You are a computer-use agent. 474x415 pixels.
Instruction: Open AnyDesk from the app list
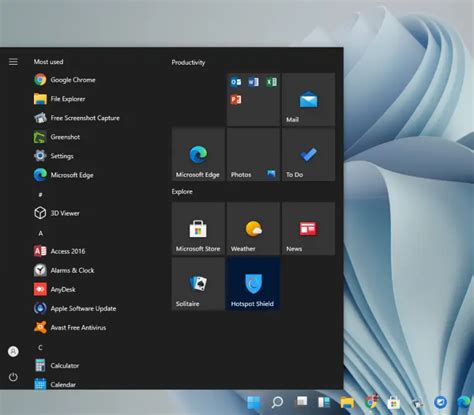(55, 289)
